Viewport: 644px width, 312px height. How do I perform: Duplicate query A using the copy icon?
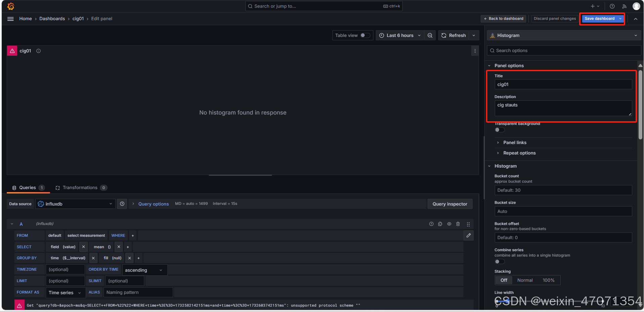(x=440, y=224)
